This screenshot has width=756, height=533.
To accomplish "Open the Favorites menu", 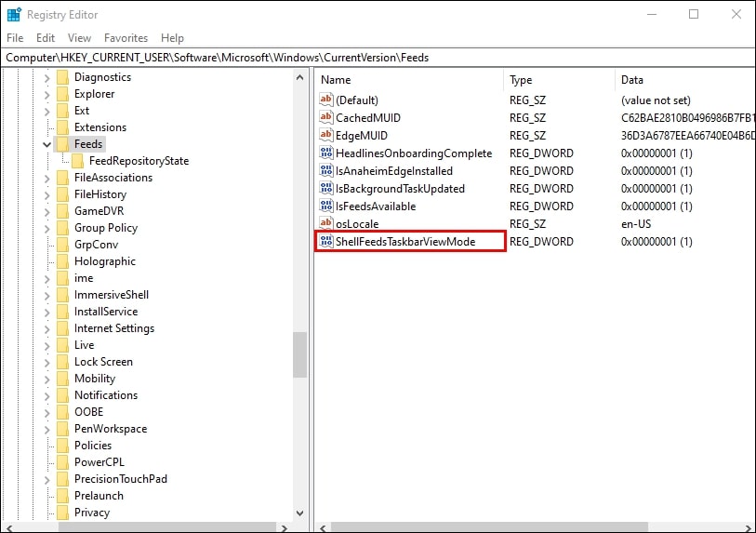I will (x=126, y=37).
